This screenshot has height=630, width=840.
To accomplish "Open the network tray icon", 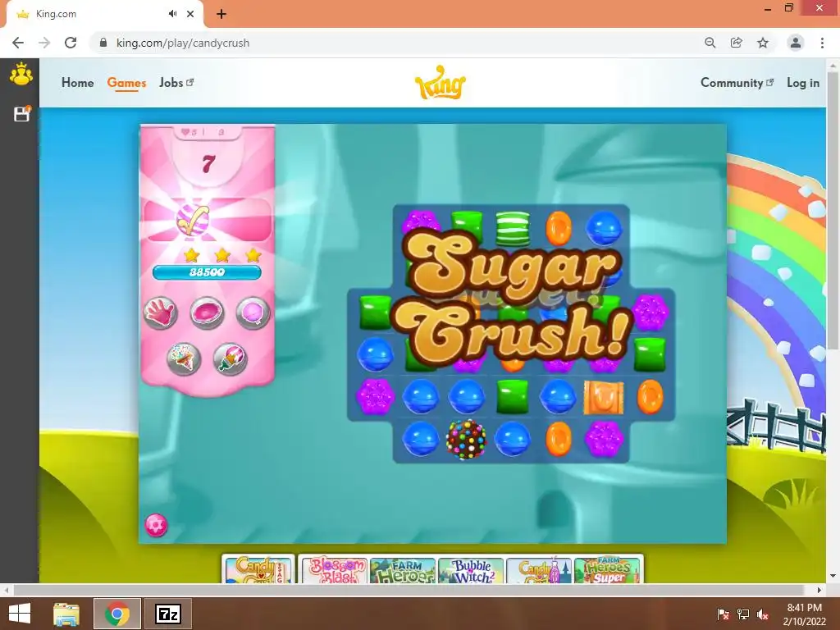I will pos(743,614).
